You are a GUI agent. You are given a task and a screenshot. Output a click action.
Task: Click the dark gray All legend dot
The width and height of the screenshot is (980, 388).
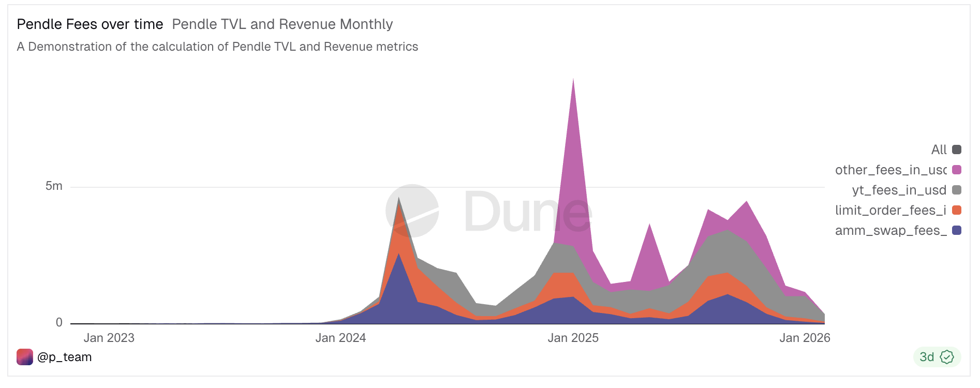click(x=957, y=150)
